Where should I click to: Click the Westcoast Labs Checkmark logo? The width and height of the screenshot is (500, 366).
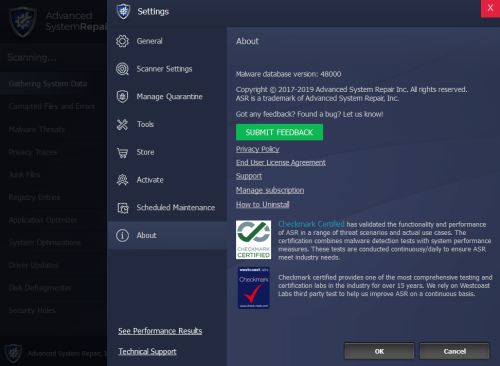click(254, 287)
